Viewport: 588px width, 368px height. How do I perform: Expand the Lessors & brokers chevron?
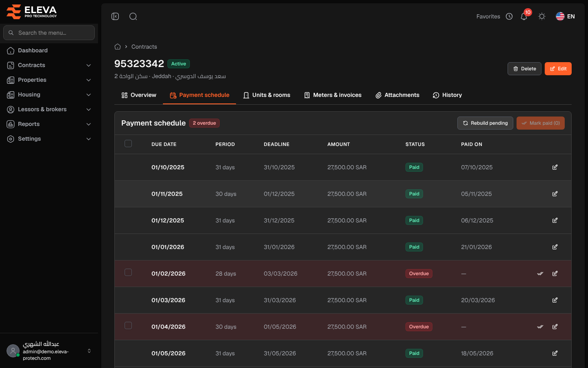point(89,110)
